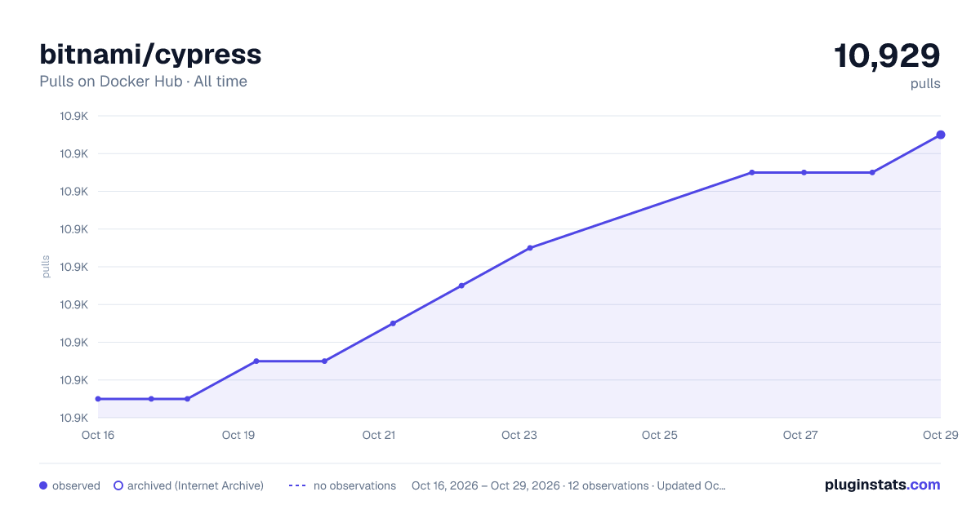This screenshot has width=980, height=514.
Task: Click the 10,929 total pulls number
Action: [x=887, y=55]
